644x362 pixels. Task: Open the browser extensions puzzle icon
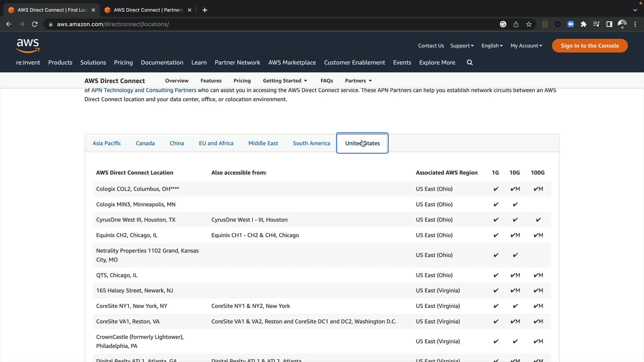click(584, 24)
